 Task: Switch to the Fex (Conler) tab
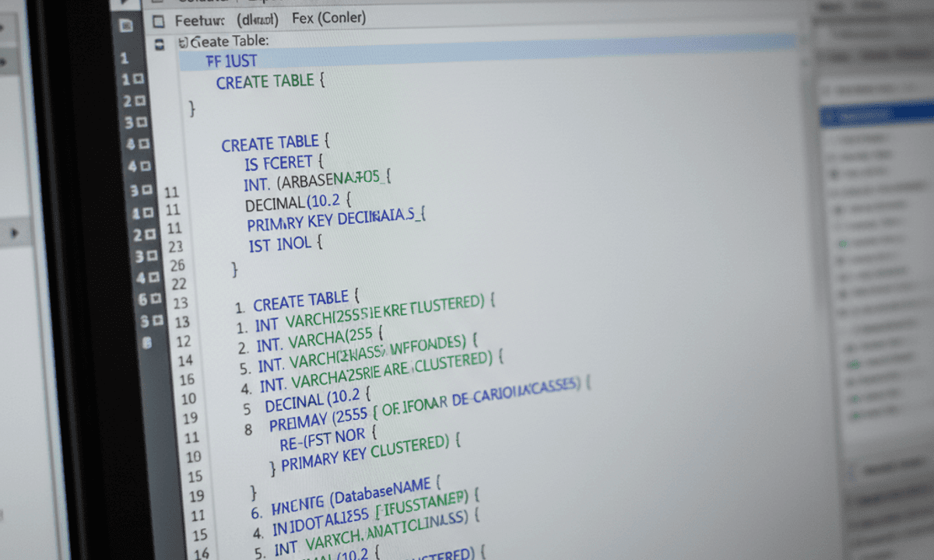[x=328, y=17]
